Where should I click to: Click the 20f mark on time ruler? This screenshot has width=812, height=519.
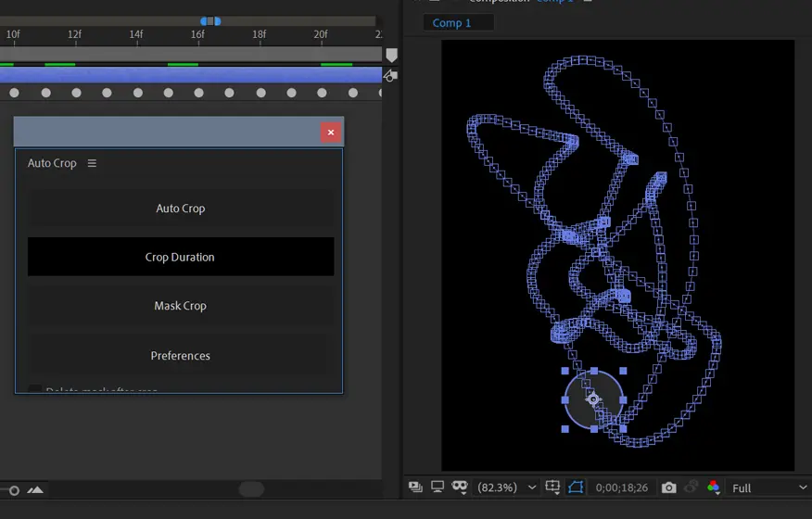point(321,34)
